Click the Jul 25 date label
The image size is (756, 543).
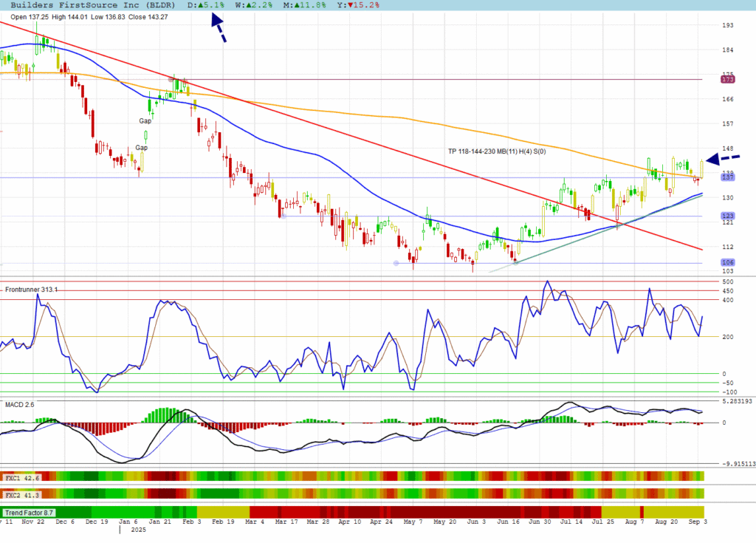coord(602,522)
